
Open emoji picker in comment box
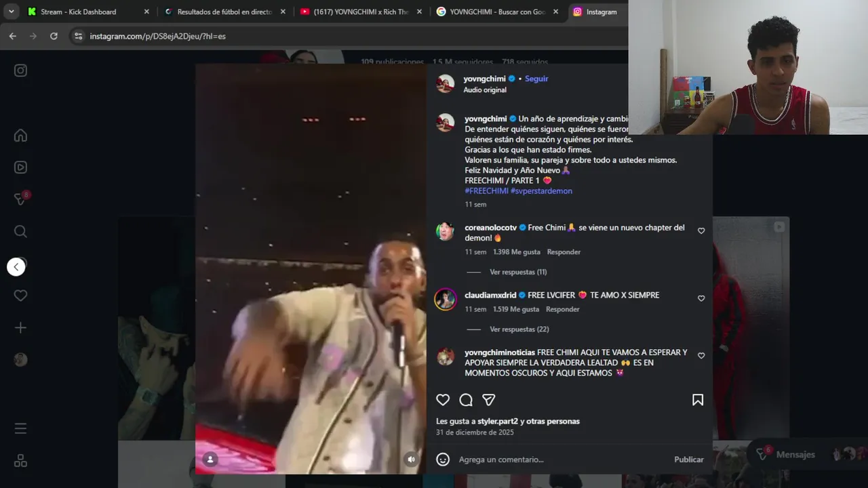pyautogui.click(x=443, y=460)
